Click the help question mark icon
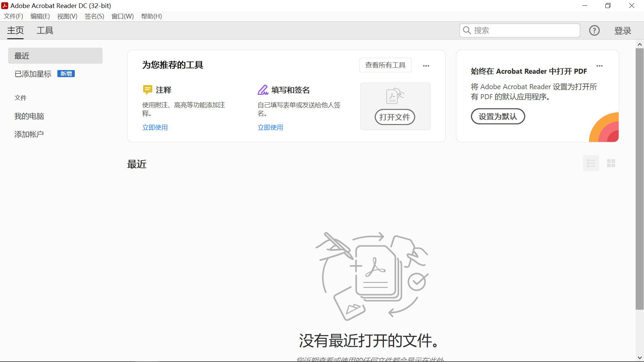Screen dimensions: 644x362 coord(594,31)
